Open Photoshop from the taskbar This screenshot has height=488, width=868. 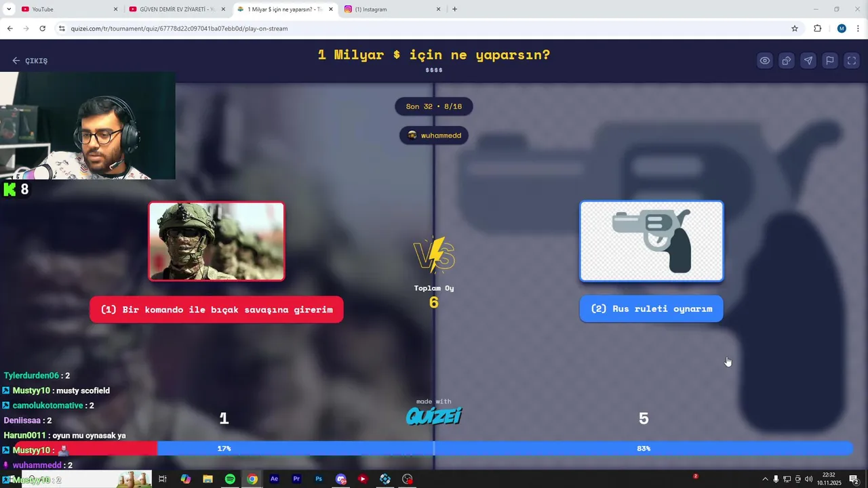(x=319, y=479)
